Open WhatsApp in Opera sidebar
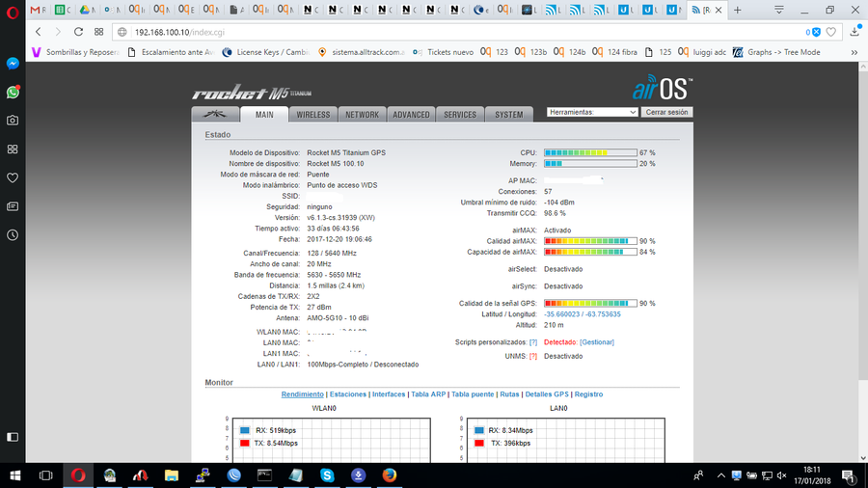868x488 pixels. pos(13,92)
